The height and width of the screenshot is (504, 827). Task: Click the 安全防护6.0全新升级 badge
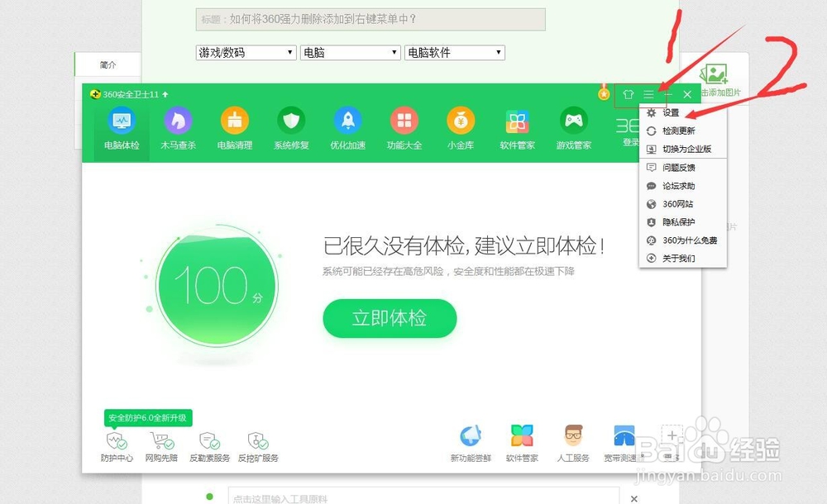coord(148,418)
